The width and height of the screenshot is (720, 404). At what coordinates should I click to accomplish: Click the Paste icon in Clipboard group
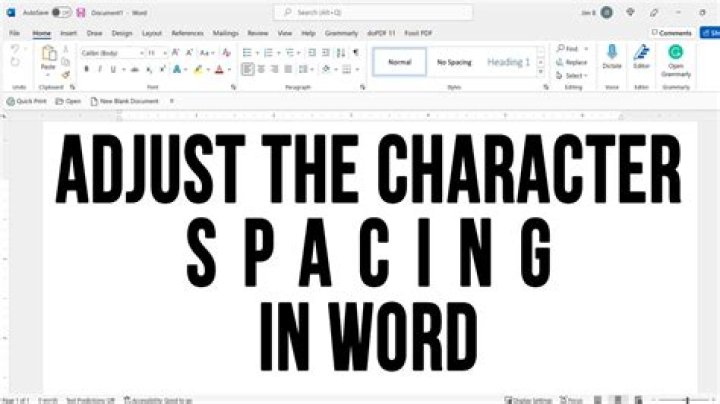point(49,53)
